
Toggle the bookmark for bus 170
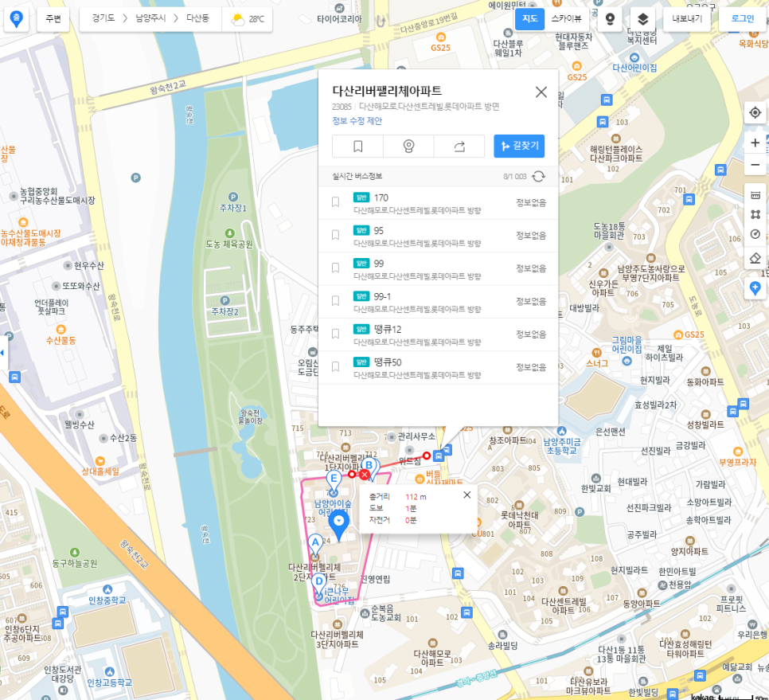[335, 202]
